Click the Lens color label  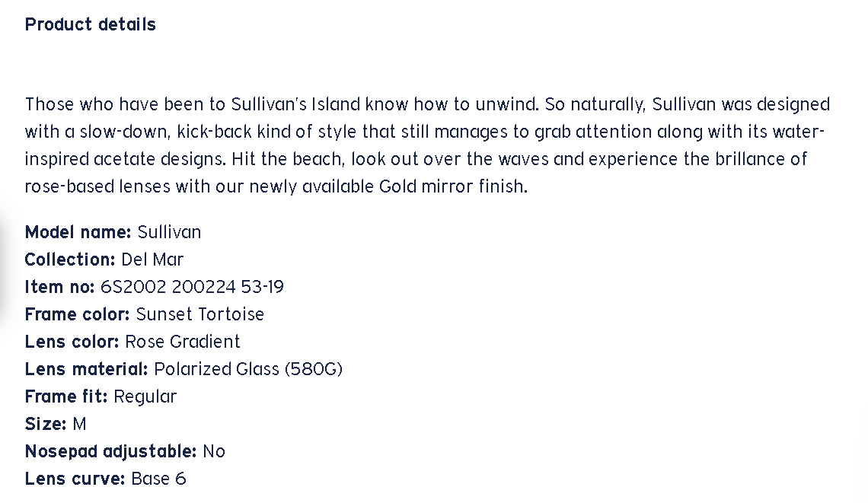click(72, 342)
